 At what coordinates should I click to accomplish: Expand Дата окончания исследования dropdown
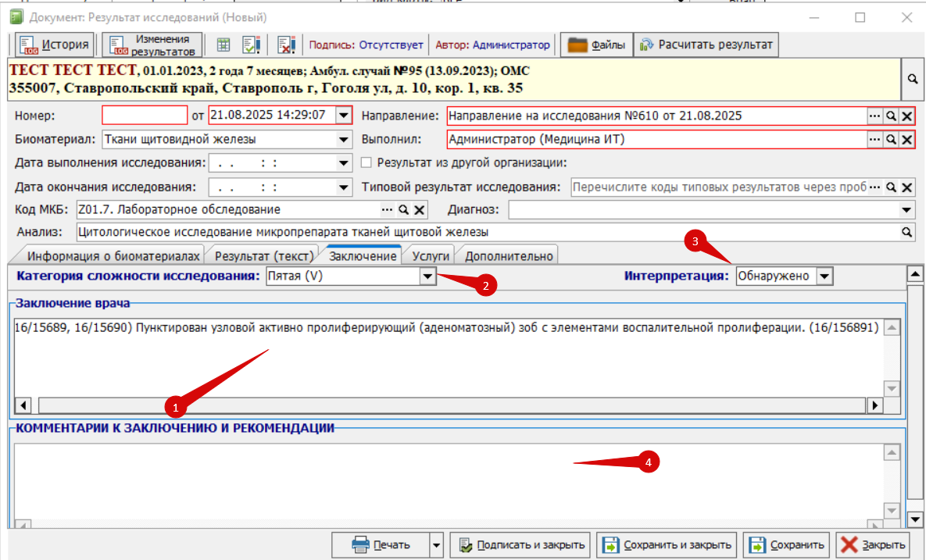pos(344,187)
